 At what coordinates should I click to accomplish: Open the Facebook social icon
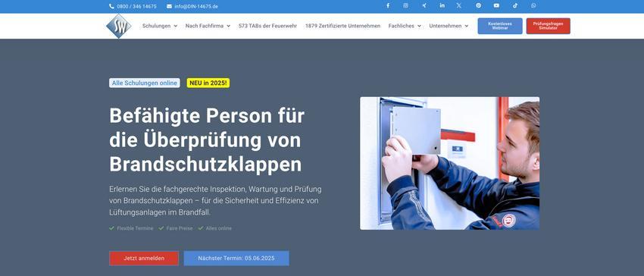[388, 6]
